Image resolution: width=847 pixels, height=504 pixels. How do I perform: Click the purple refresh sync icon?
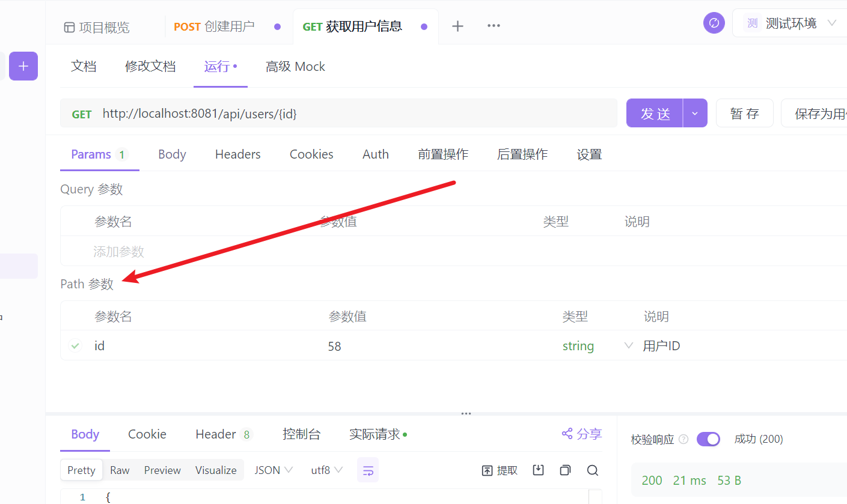tap(714, 23)
